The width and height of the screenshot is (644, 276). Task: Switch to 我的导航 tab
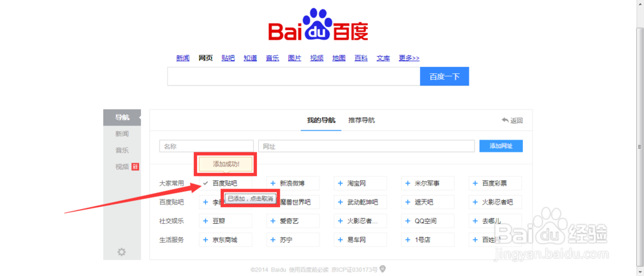321,120
